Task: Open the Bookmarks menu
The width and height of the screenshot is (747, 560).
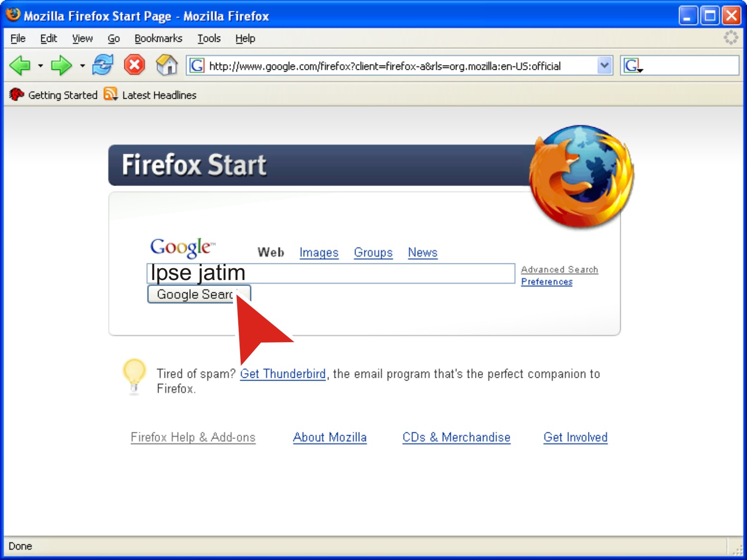Action: pyautogui.click(x=159, y=38)
